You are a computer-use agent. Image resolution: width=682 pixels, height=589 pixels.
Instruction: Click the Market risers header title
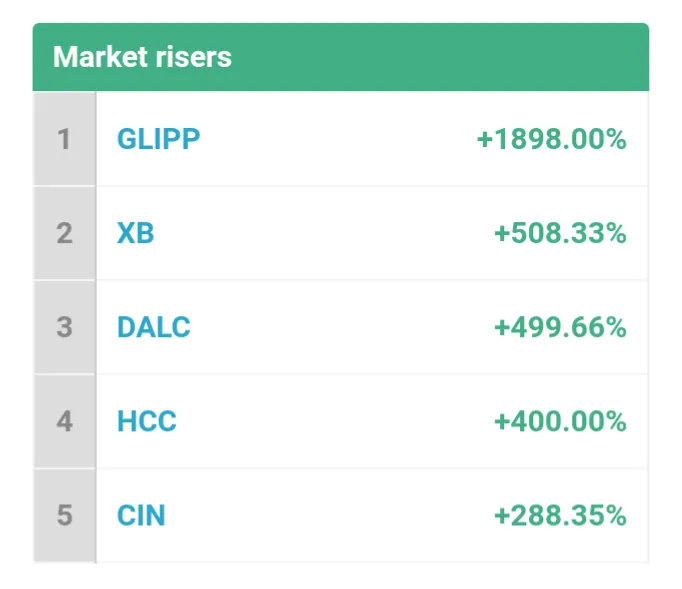[x=142, y=57]
